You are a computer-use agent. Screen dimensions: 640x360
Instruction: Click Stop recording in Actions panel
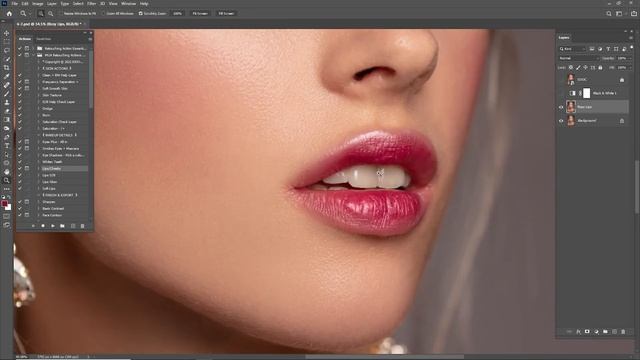33,226
